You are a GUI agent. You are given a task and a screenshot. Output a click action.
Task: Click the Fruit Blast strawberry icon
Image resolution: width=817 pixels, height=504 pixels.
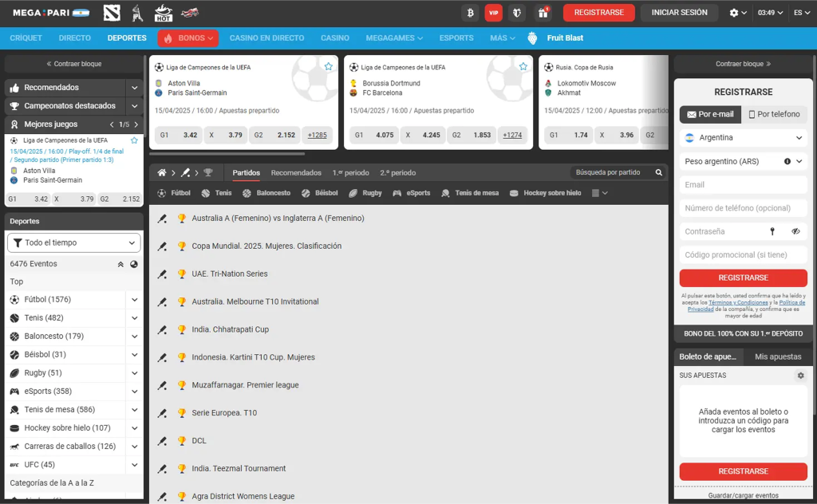click(532, 38)
